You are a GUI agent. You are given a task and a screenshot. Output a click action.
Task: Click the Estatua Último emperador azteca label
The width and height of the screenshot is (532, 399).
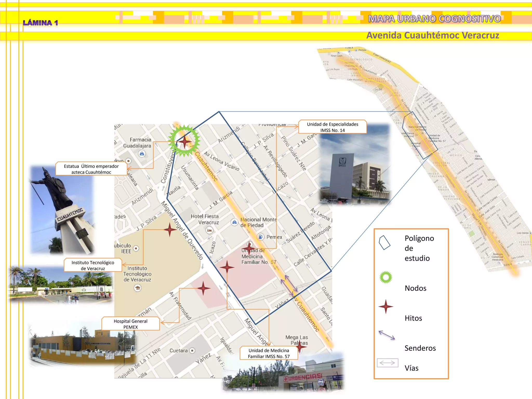[x=91, y=169]
